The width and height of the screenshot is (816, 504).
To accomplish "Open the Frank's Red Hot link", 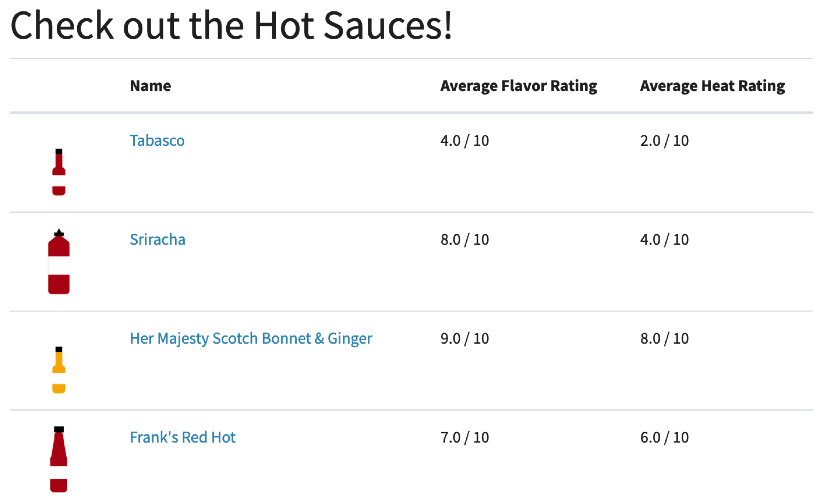I will (183, 437).
